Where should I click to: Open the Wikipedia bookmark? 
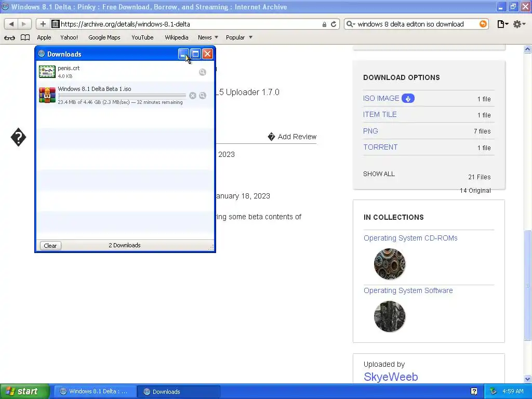[177, 37]
